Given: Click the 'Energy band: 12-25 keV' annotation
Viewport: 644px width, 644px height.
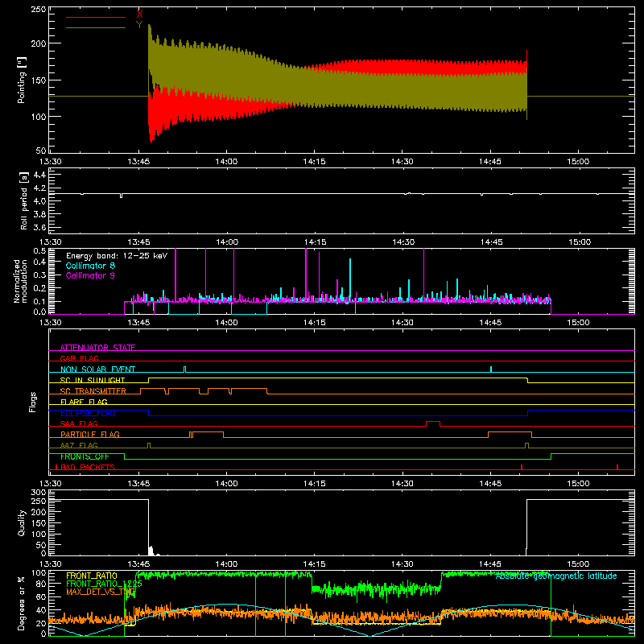Looking at the screenshot, I should (117, 256).
